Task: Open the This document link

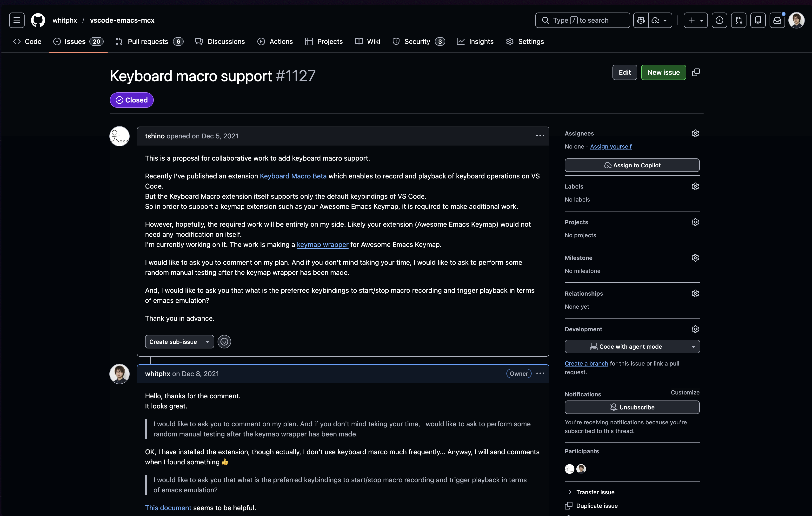Action: [x=168, y=508]
